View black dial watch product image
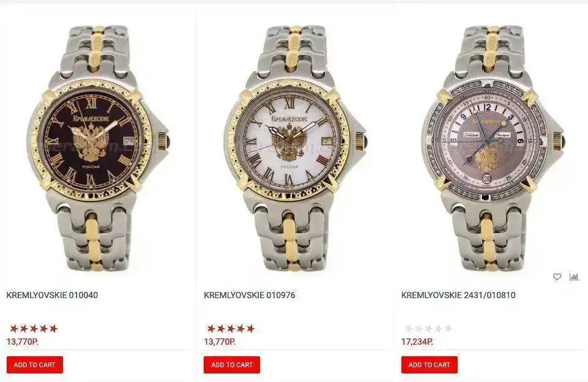This screenshot has height=382, width=588. [99, 148]
